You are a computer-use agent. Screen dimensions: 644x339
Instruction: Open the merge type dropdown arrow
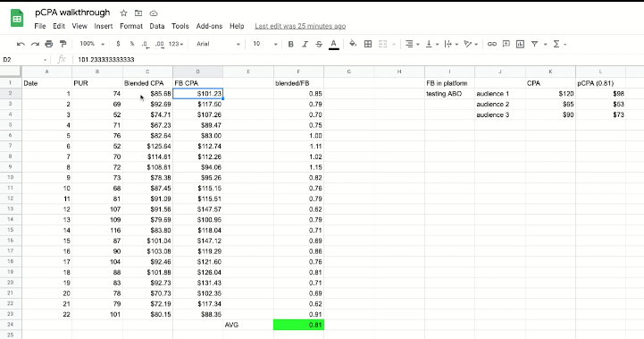(394, 44)
